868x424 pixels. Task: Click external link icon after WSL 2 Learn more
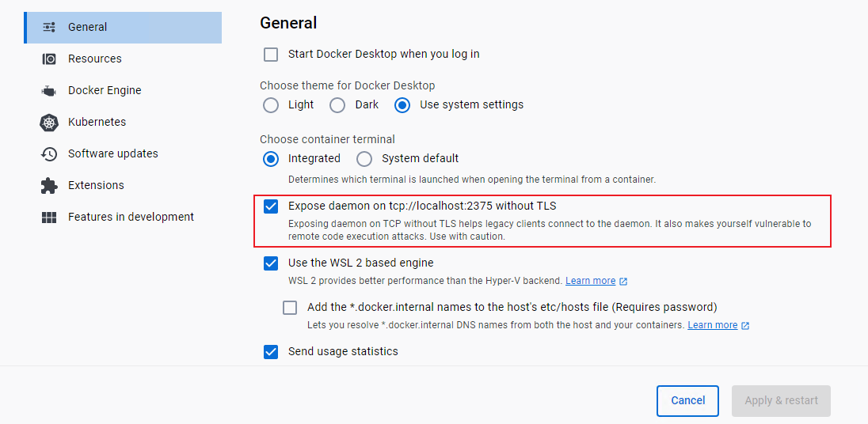tap(623, 282)
